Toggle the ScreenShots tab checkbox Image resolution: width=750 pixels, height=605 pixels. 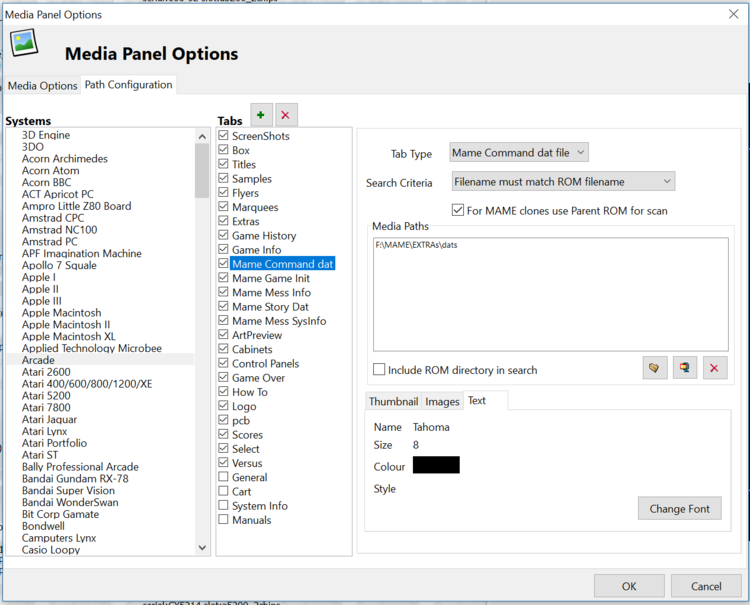pyautogui.click(x=224, y=136)
